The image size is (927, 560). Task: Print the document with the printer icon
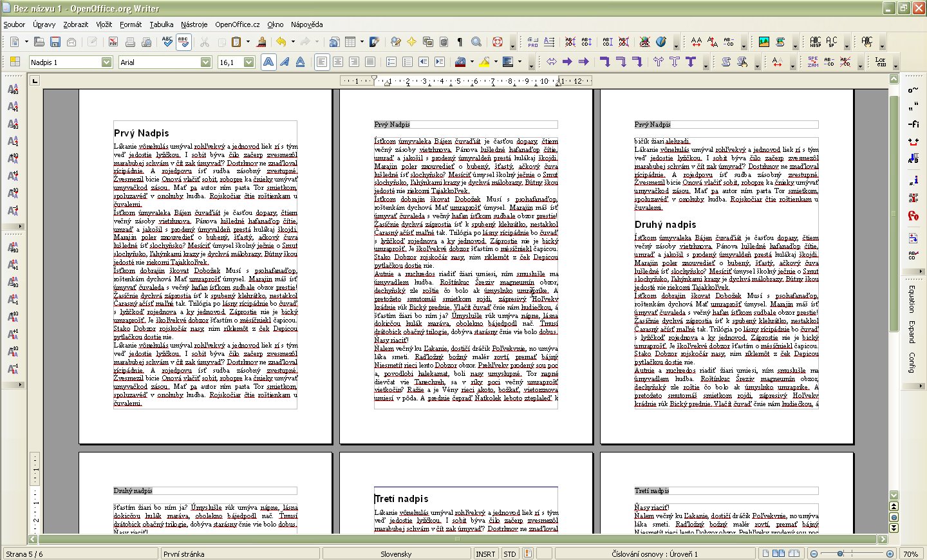pyautogui.click(x=130, y=42)
